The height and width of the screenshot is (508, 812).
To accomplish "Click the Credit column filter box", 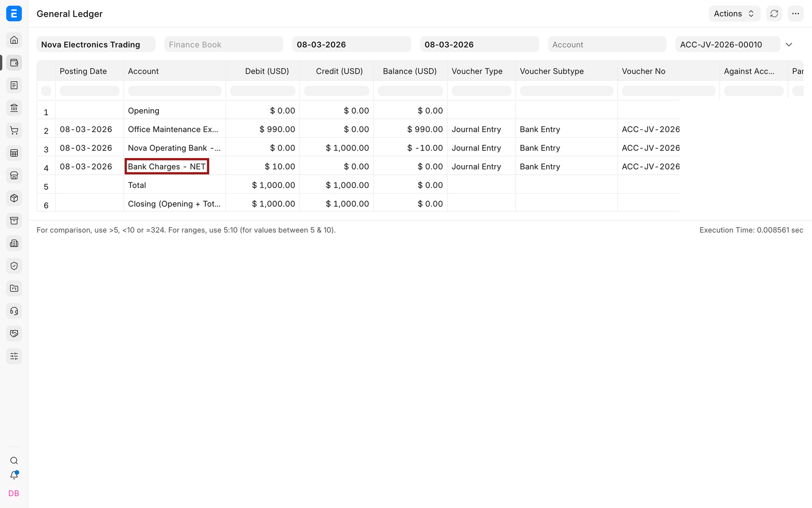I will point(336,91).
